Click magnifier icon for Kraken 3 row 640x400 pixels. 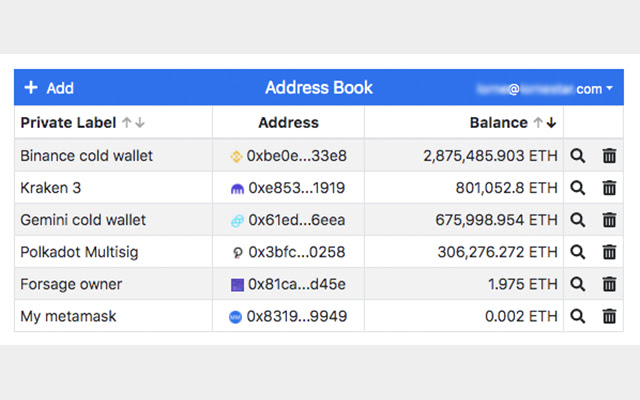pyautogui.click(x=578, y=188)
